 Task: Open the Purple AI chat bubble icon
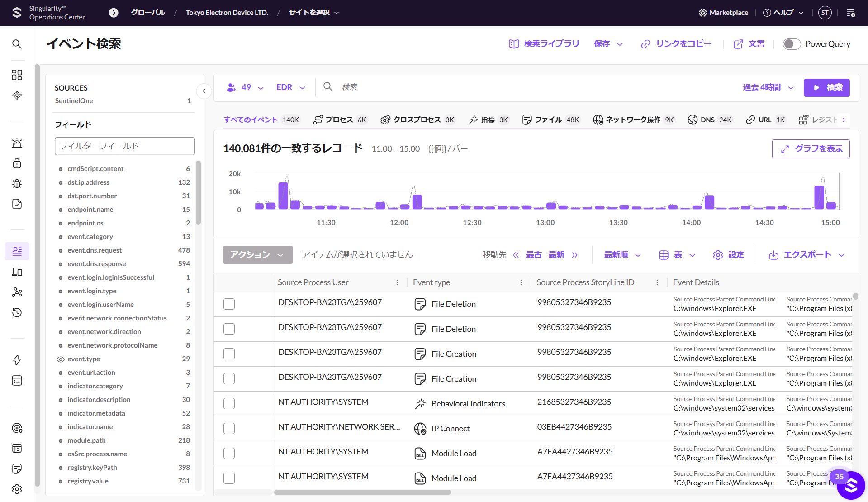pyautogui.click(x=850, y=486)
